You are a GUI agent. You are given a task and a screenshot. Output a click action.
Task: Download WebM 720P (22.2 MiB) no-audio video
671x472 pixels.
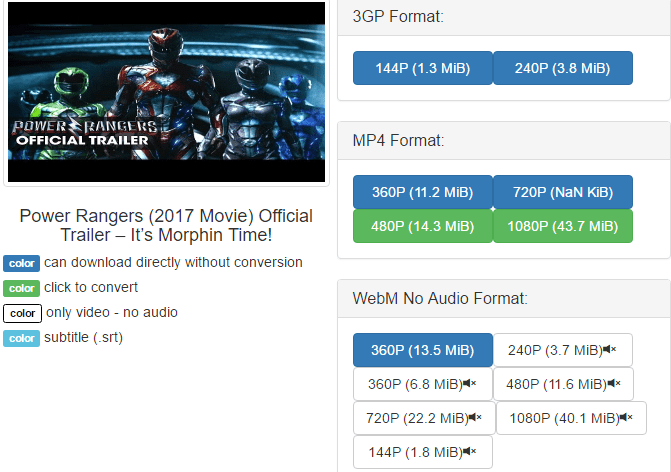tap(424, 418)
